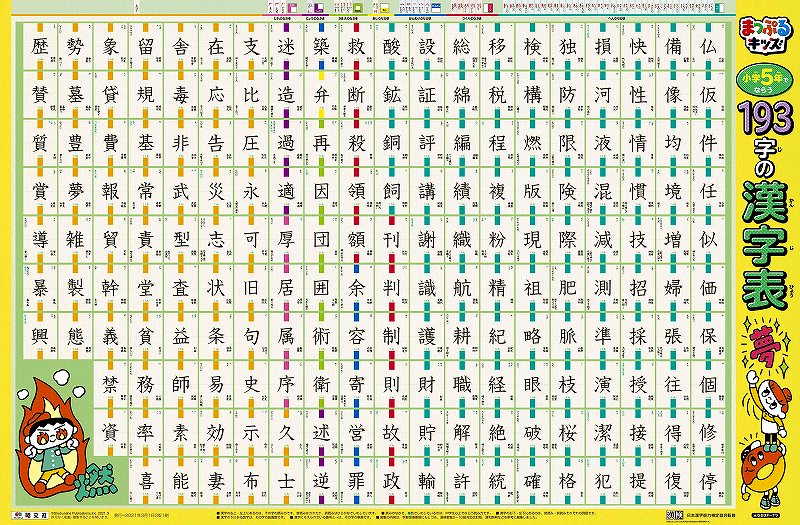Click the kanji 脈 cell
Viewport: 800px width, 525px height.
coord(567,336)
